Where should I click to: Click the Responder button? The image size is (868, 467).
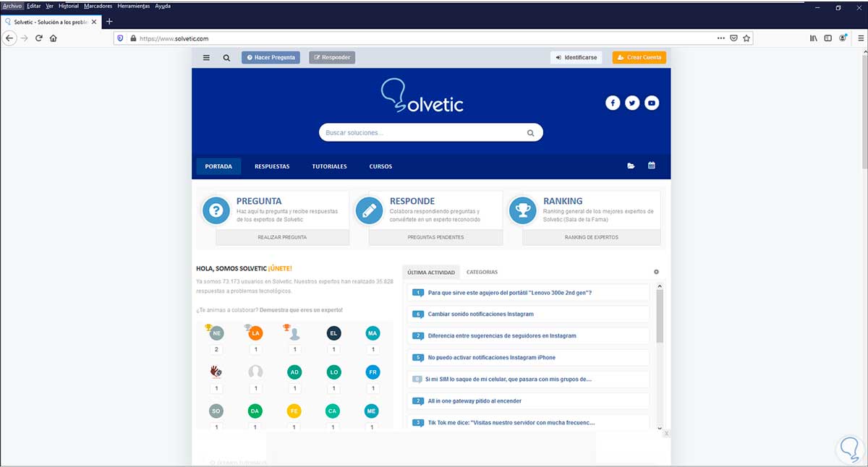(332, 58)
